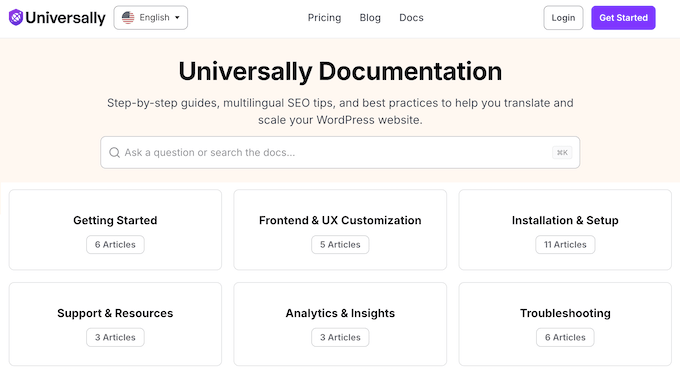Click the Universally shield logo icon
This screenshot has width=680, height=384.
[16, 17]
